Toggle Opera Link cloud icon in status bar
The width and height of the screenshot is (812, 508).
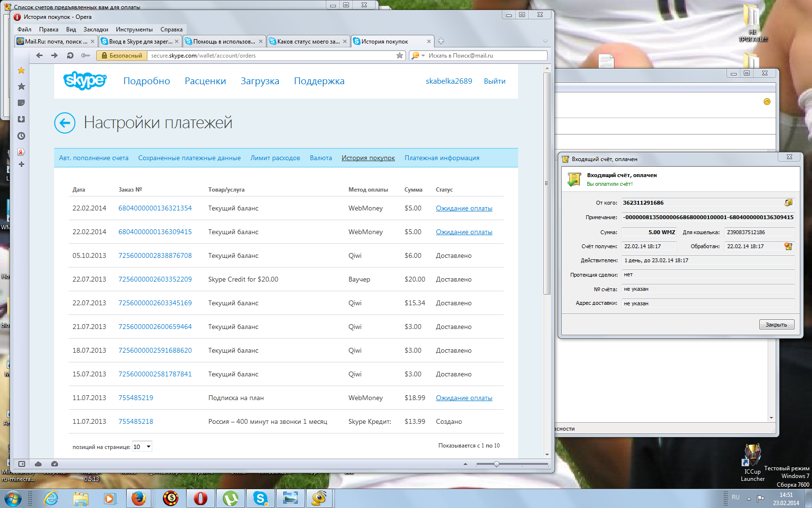pos(38,464)
